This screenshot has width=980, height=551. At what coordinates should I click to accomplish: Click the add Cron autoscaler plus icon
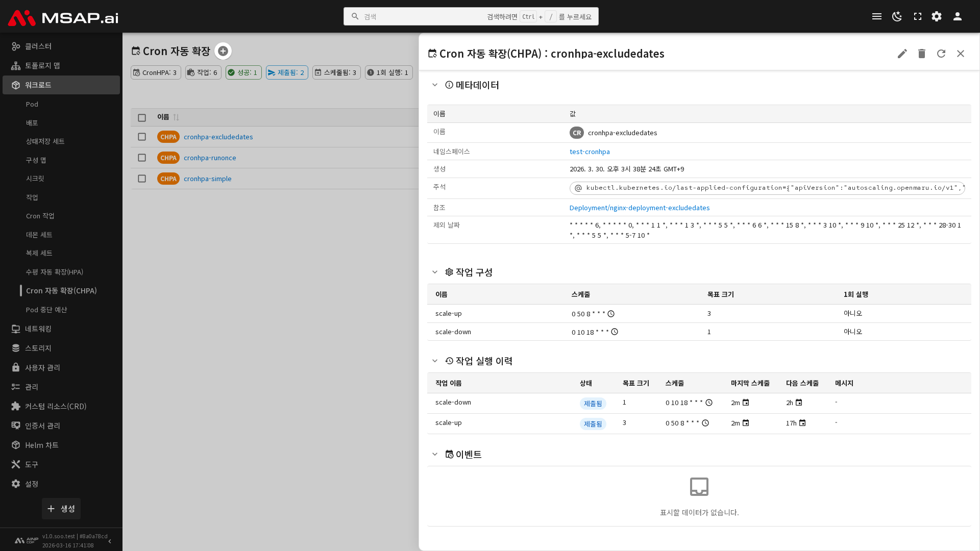click(x=223, y=51)
